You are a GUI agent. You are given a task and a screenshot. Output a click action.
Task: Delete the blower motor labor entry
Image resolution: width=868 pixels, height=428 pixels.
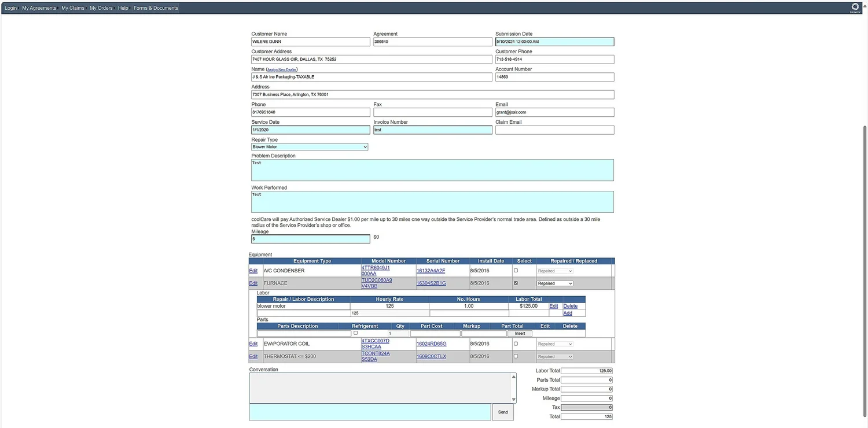(x=570, y=305)
